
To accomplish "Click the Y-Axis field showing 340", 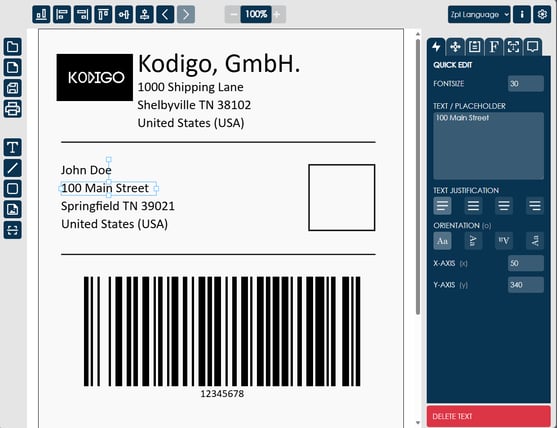I will pos(526,285).
